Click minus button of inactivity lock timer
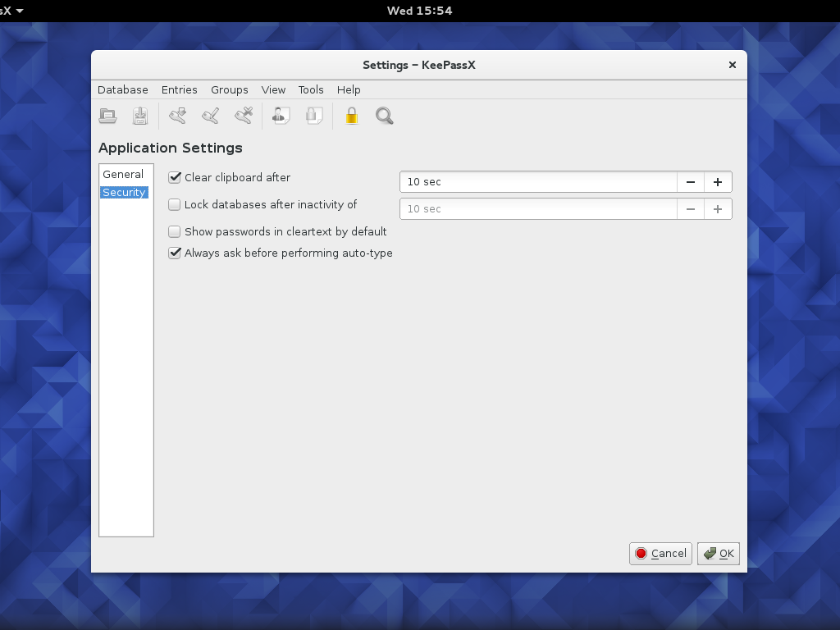 tap(691, 209)
